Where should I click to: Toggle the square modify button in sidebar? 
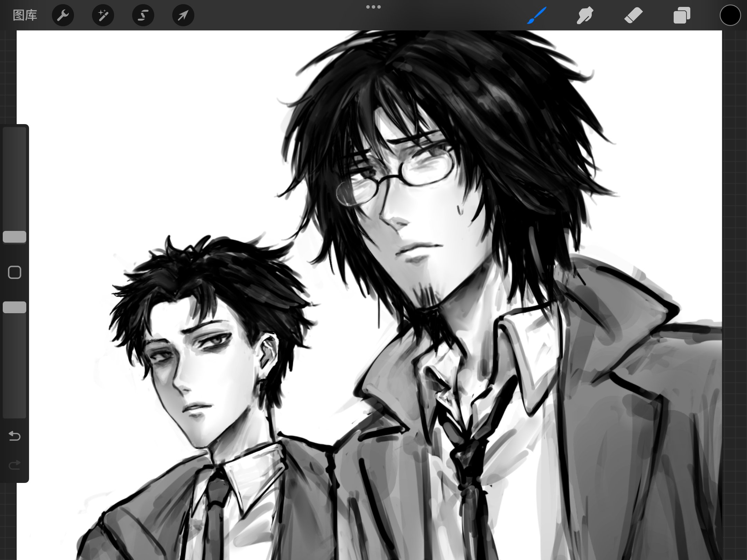point(15,272)
